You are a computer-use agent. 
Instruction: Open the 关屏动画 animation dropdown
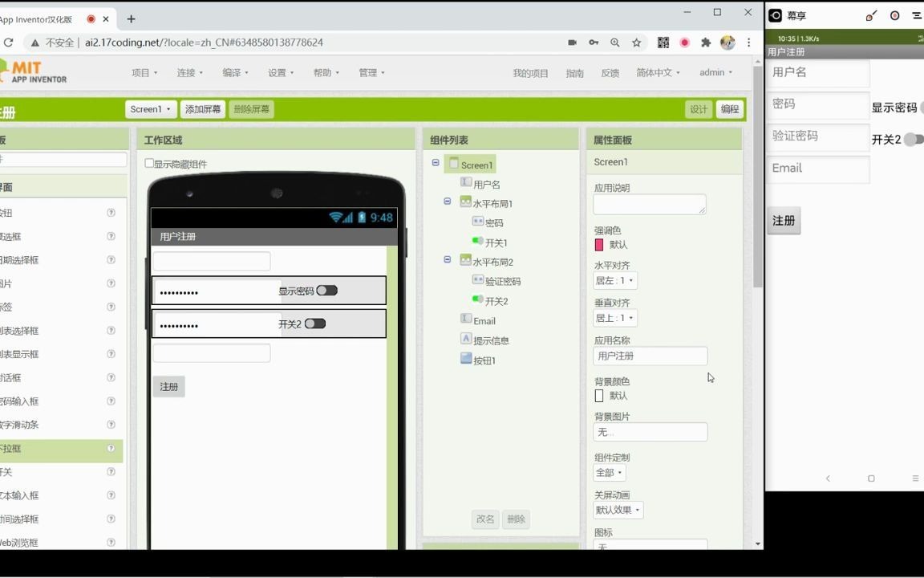click(x=617, y=509)
